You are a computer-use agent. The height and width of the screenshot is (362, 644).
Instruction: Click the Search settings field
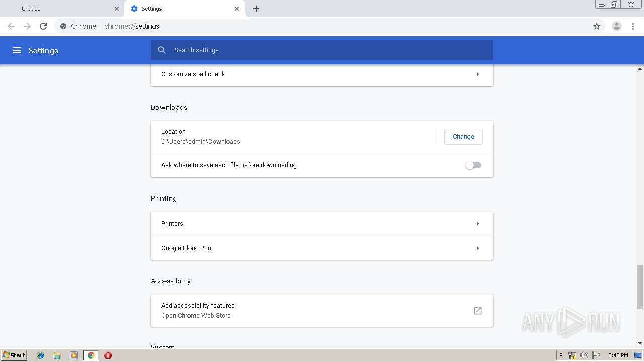(322, 50)
